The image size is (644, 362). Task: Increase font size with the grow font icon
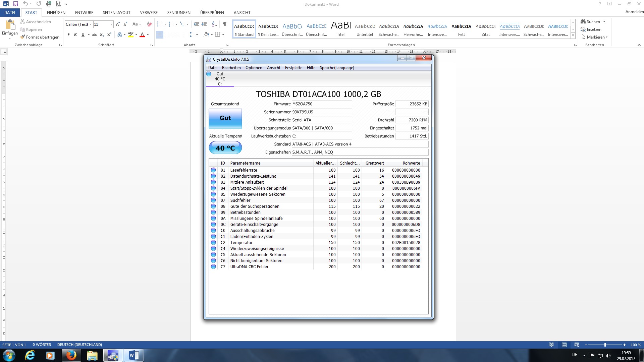118,24
